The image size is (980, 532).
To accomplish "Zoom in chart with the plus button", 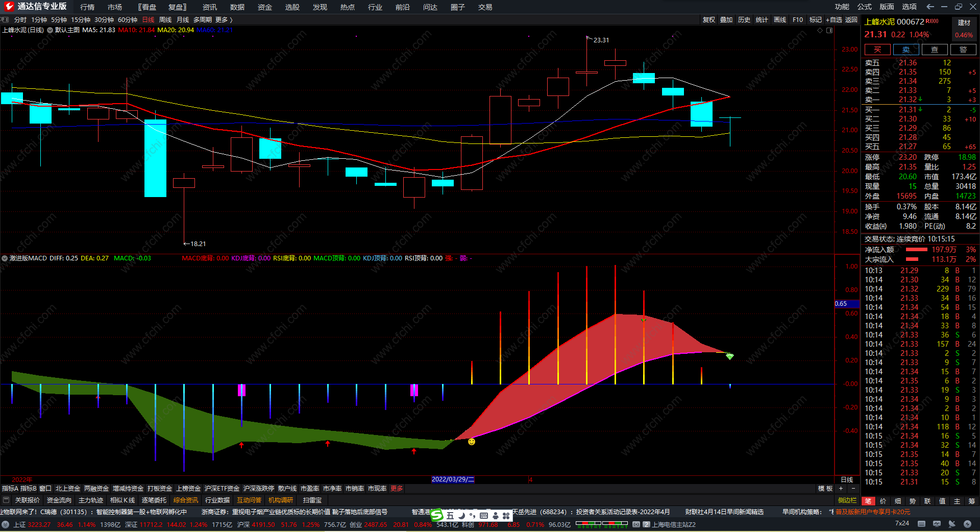I will [841, 489].
